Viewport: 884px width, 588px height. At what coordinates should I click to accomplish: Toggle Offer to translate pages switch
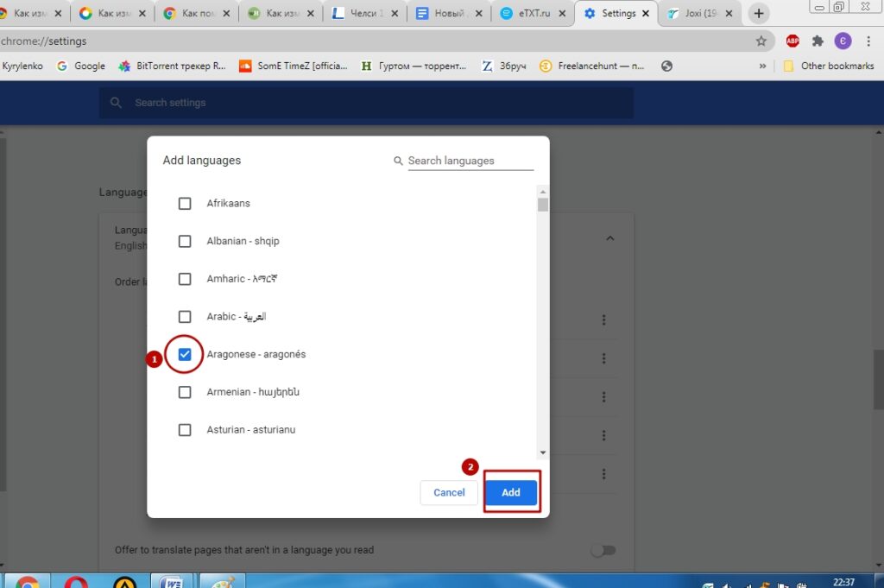pyautogui.click(x=603, y=550)
